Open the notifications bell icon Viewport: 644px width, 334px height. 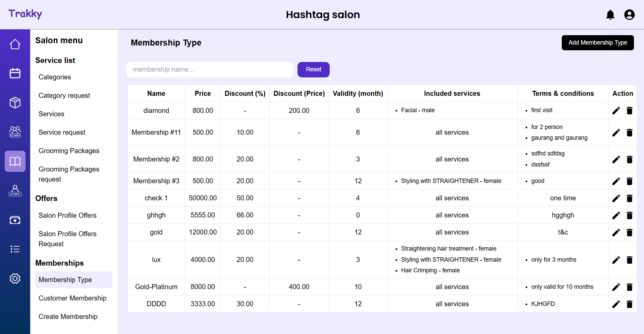(x=610, y=15)
